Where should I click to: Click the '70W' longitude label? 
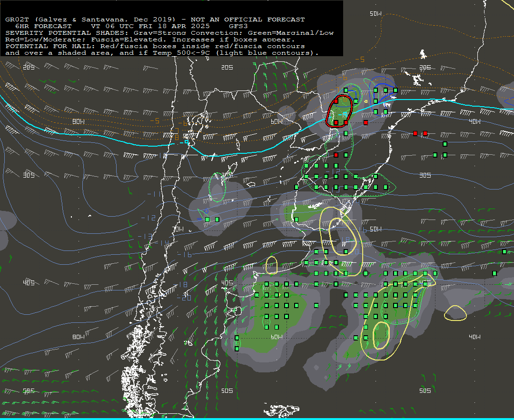tap(178, 229)
